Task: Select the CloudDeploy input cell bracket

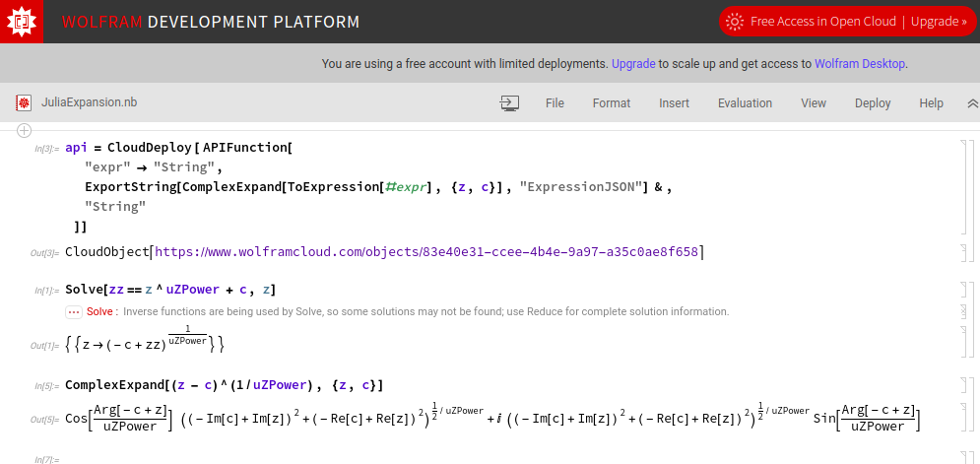Action: (962, 188)
